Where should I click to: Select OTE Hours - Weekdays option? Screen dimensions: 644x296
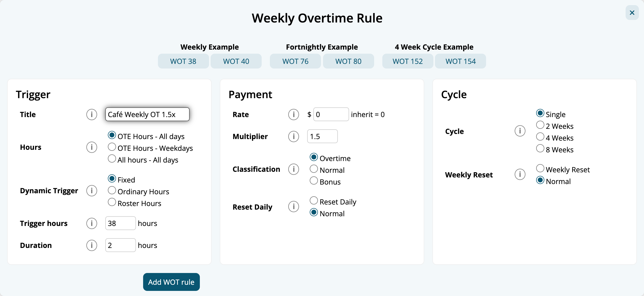pyautogui.click(x=112, y=147)
